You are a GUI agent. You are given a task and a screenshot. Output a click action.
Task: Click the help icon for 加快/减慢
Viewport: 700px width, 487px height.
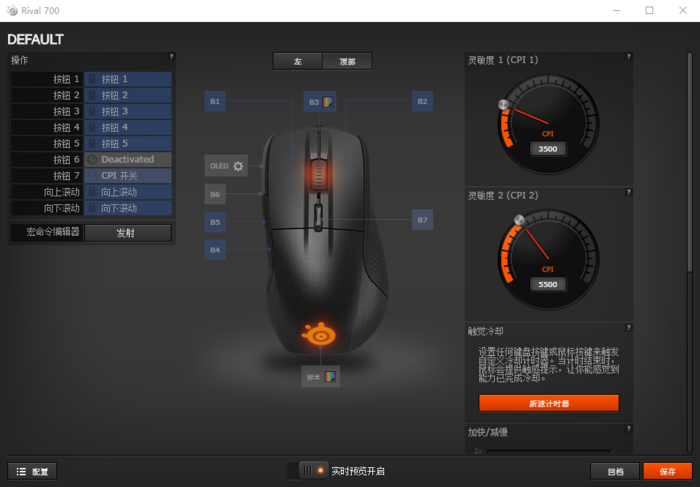point(629,429)
